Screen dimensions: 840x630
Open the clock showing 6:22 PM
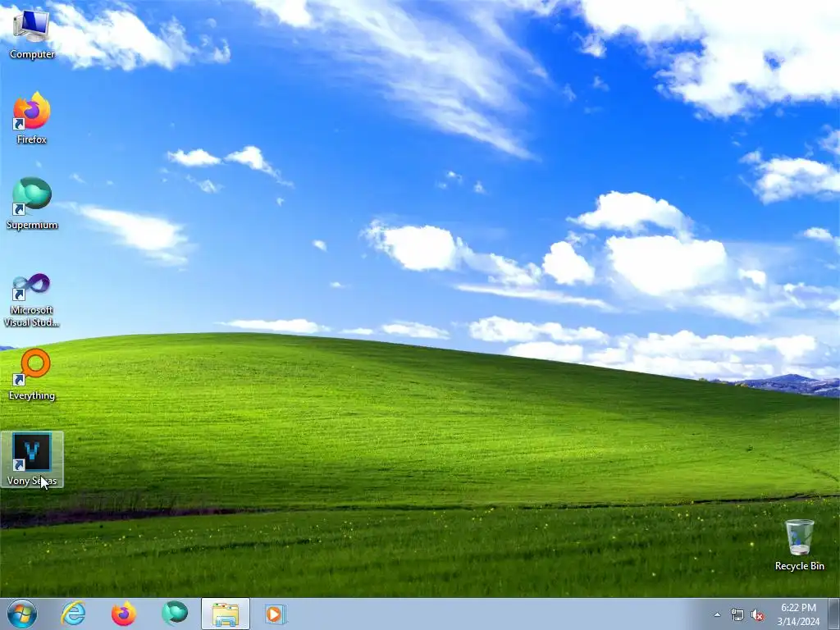click(x=798, y=614)
